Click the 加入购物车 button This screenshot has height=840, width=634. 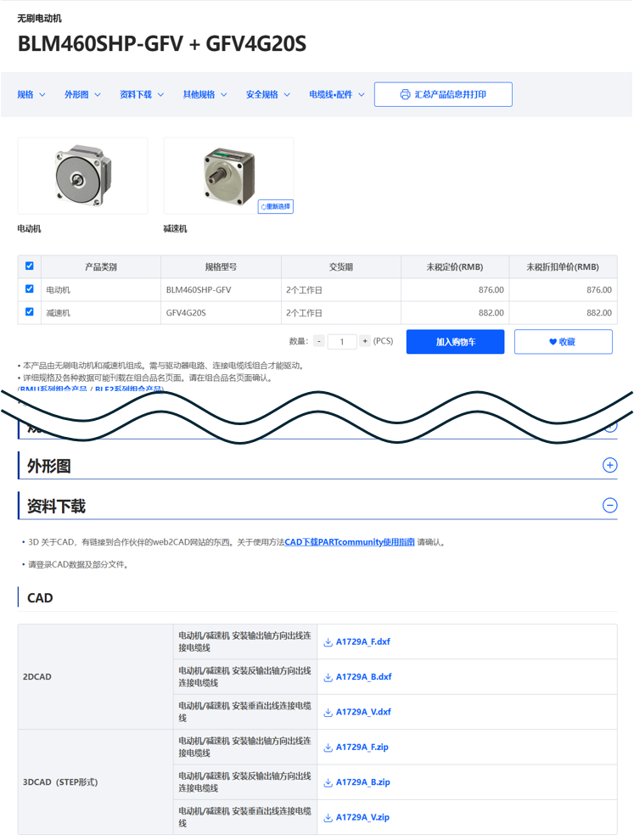coord(455,342)
